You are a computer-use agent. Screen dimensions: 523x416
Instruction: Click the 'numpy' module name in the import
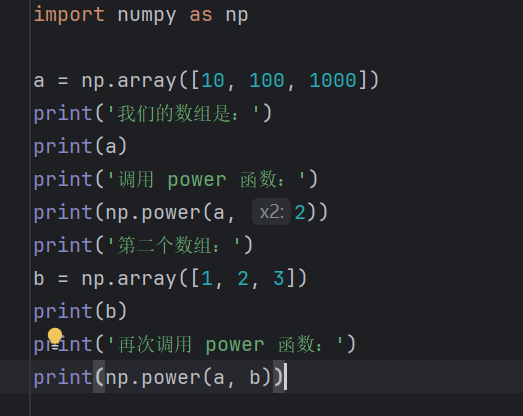pyautogui.click(x=147, y=16)
